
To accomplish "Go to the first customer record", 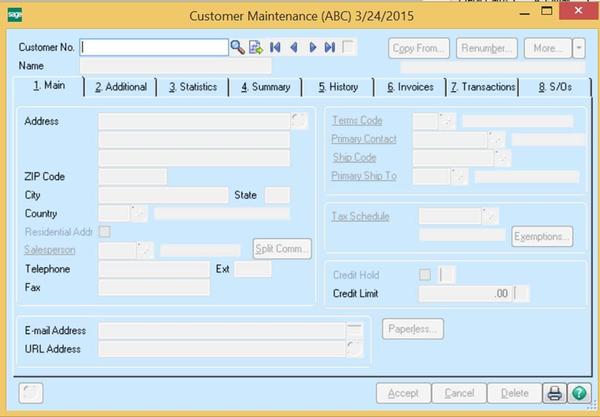I will point(275,47).
